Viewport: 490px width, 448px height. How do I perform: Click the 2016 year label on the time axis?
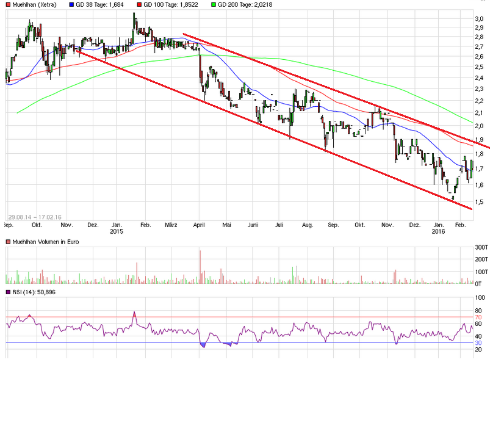click(x=439, y=232)
